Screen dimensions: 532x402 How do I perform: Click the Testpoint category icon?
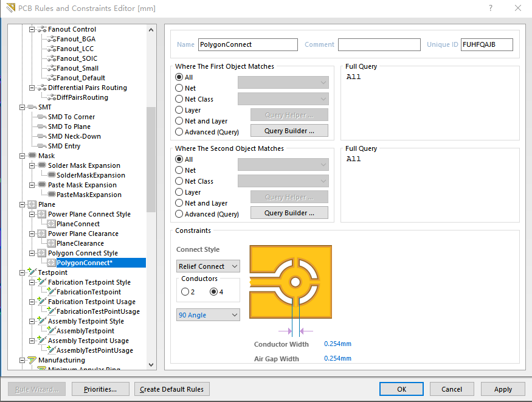[x=32, y=272]
